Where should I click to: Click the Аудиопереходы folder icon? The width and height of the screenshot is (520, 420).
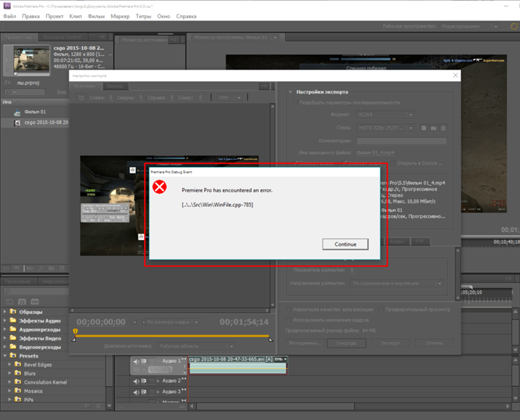coord(13,329)
